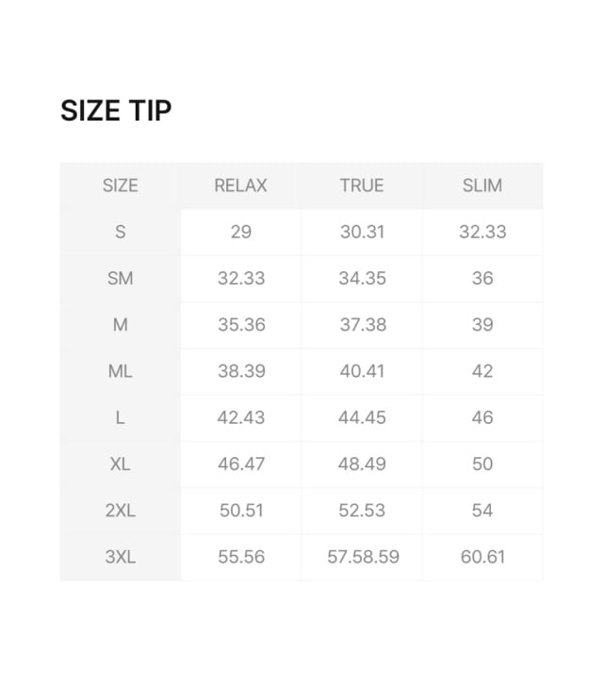Select the SLIM column header

[482, 186]
